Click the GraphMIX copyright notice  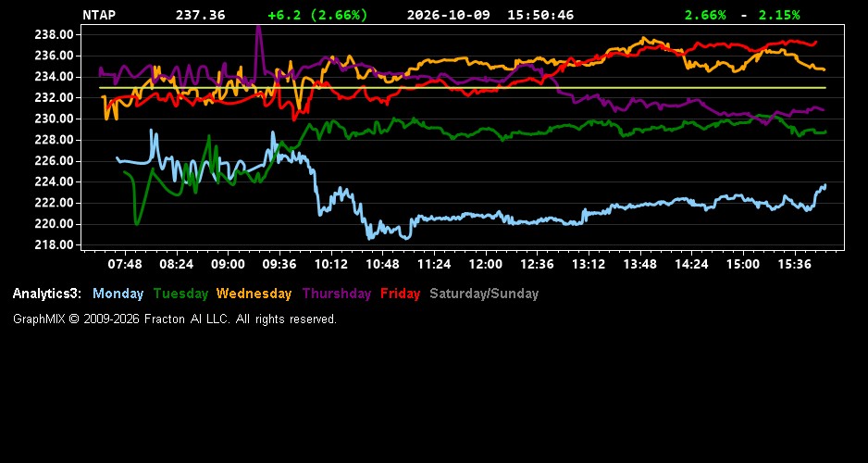pyautogui.click(x=175, y=319)
